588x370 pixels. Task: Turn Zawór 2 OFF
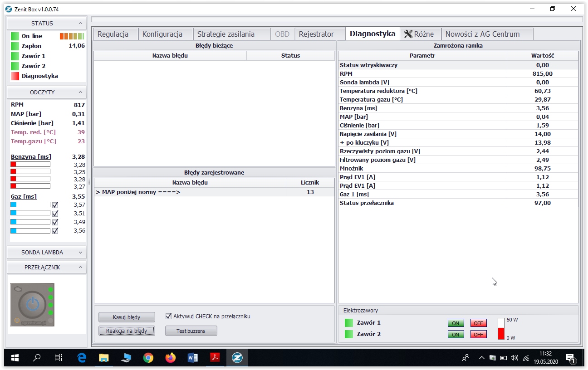478,335
